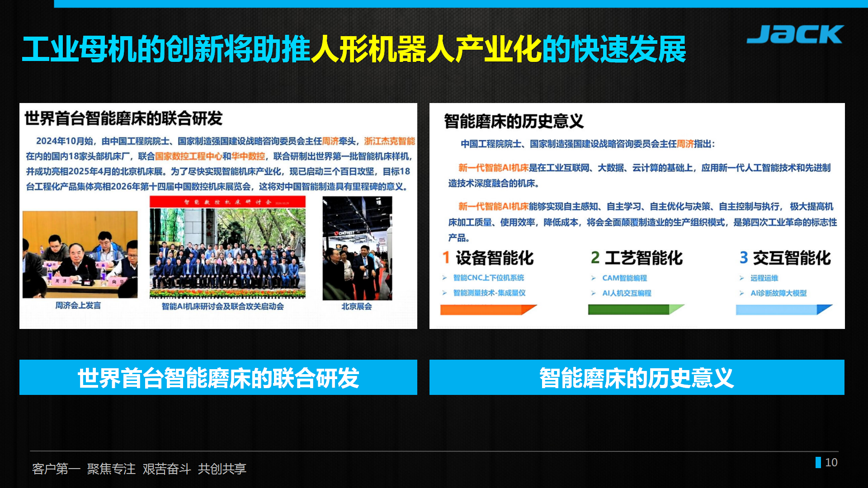
Task: Click the JACK logo
Action: click(795, 34)
